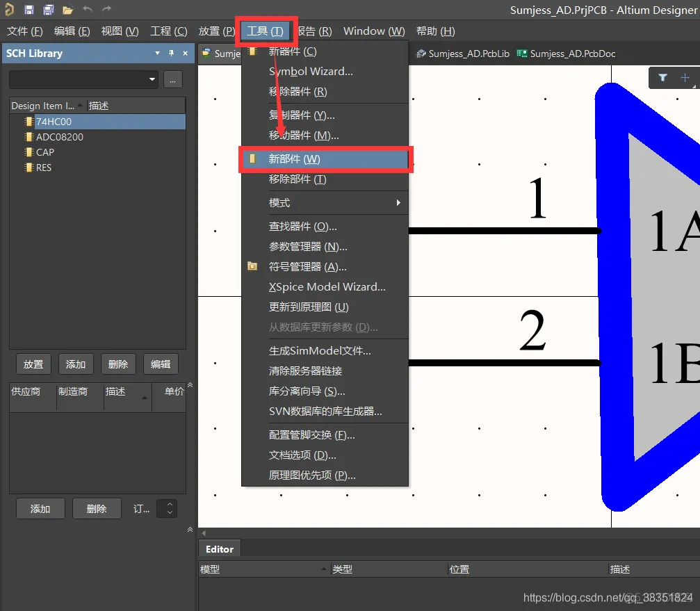700x611 pixels.
Task: Click the lower 删除 supplier button
Action: click(x=97, y=509)
